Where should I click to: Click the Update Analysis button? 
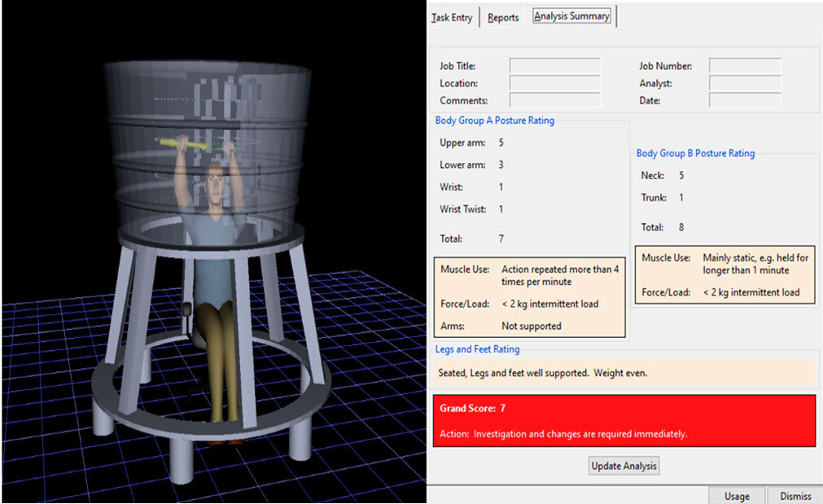pyautogui.click(x=624, y=466)
